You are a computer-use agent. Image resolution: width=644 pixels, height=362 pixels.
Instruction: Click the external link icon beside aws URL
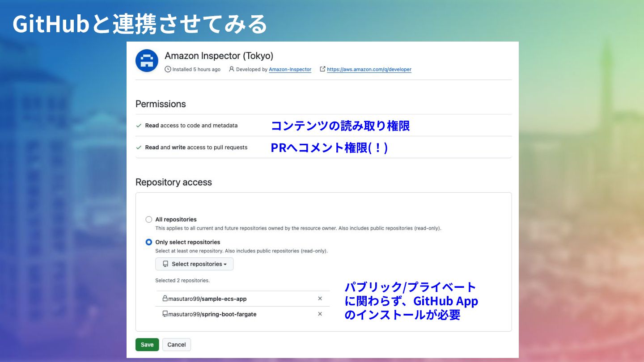coord(322,69)
